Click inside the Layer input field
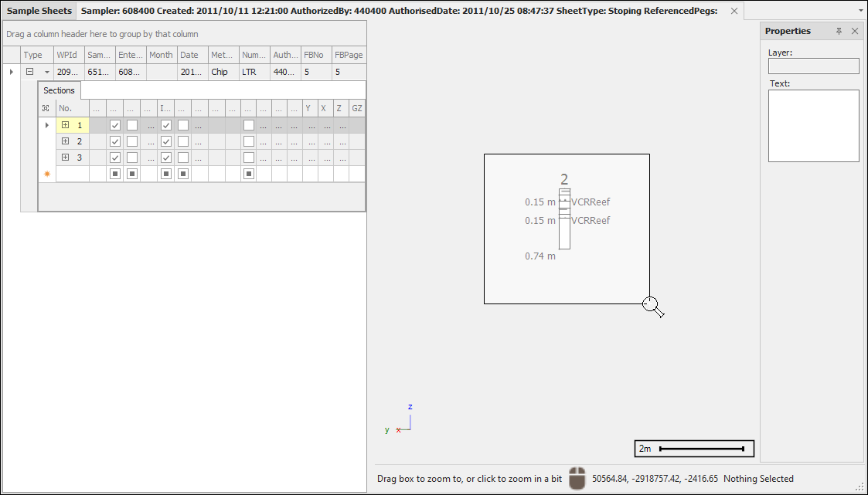This screenshot has width=868, height=495. pos(813,66)
